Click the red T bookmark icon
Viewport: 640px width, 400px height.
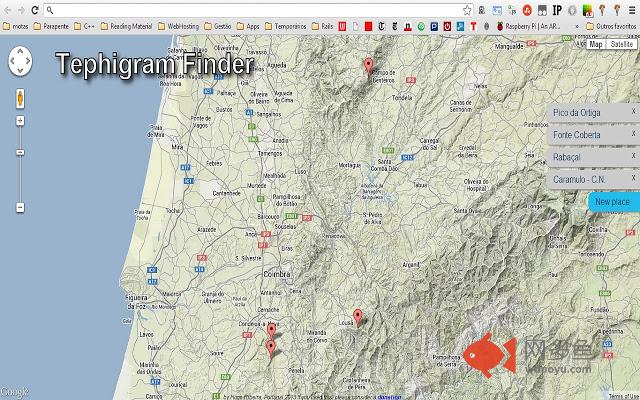point(473,27)
